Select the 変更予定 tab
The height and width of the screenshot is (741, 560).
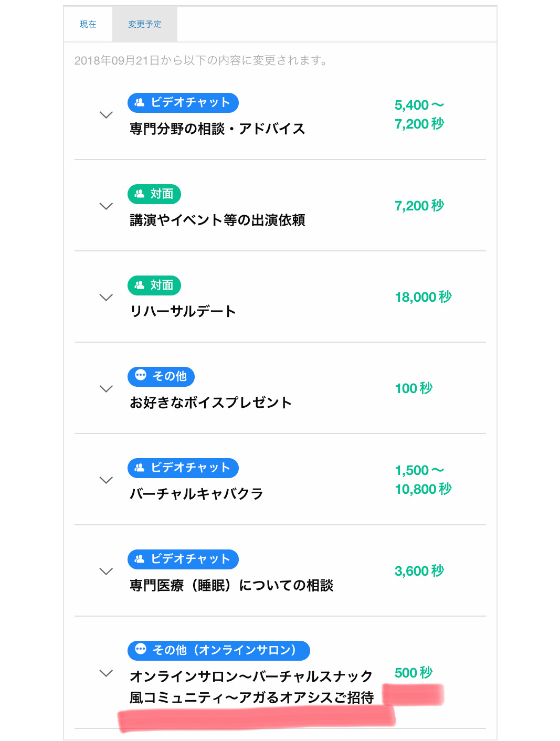145,24
